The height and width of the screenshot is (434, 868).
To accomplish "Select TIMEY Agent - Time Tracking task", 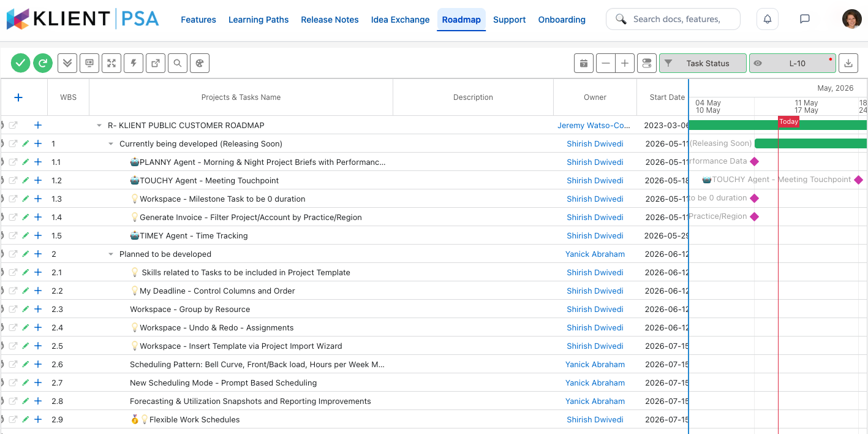I will click(x=189, y=235).
